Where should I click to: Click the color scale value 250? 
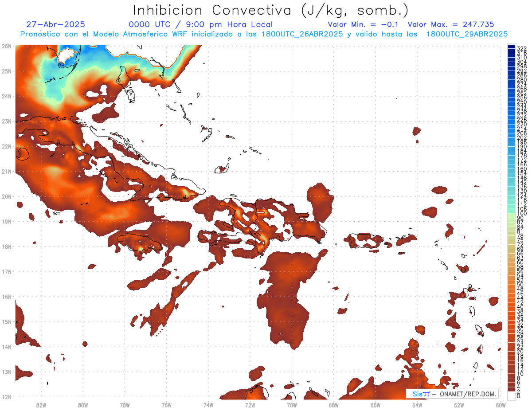tap(522, 102)
